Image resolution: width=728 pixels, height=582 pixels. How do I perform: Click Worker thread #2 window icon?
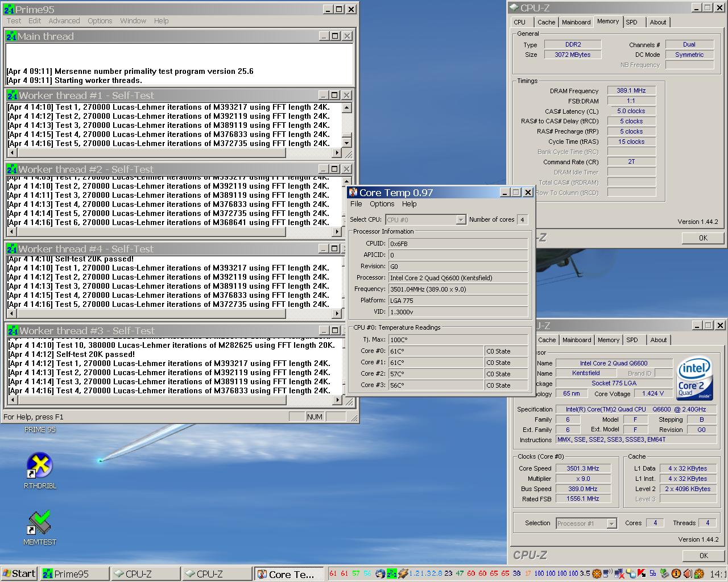click(12, 169)
